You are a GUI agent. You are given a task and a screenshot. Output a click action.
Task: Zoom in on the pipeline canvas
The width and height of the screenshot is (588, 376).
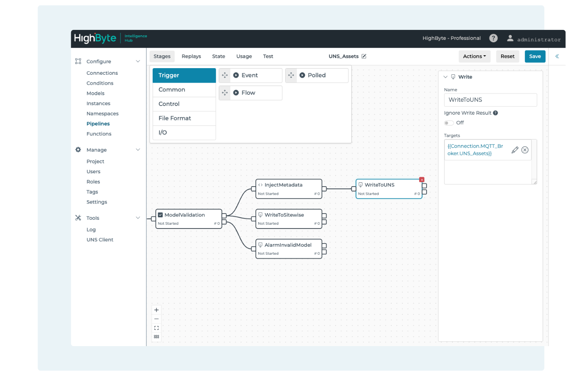click(x=156, y=310)
